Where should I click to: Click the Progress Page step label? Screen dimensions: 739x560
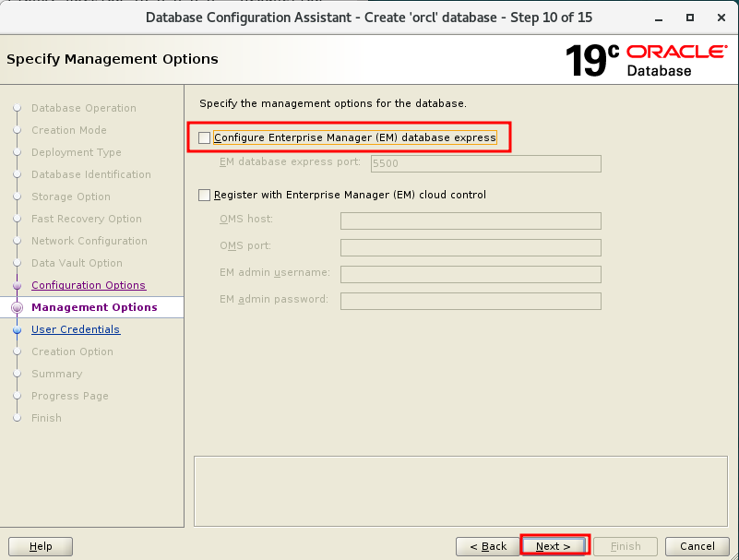[70, 396]
